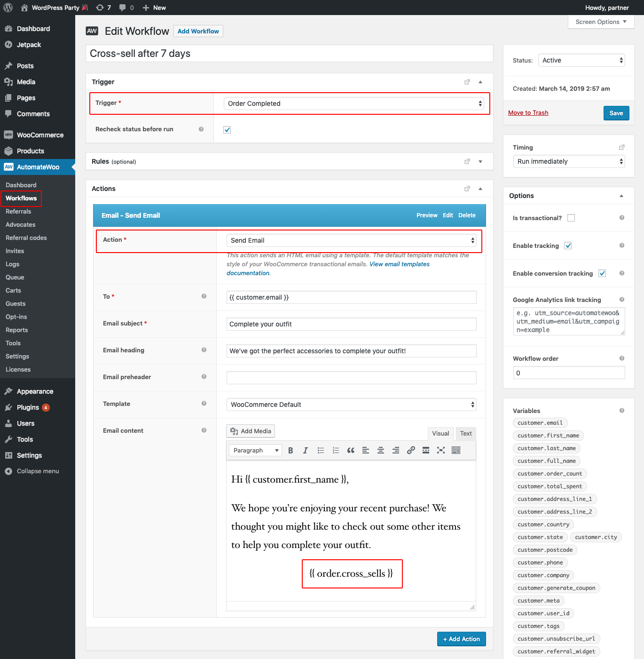Delete the Send Email action
Viewport: 644px width, 659px height.
pos(467,215)
